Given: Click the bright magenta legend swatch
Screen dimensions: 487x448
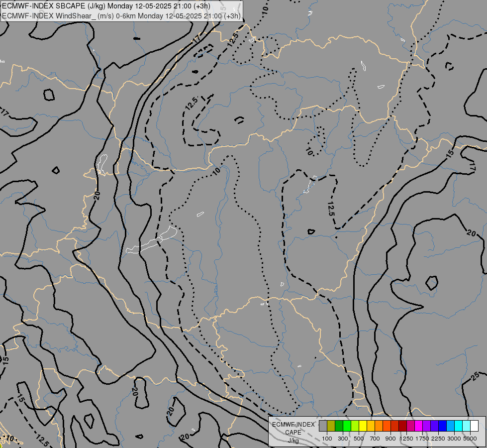Looking at the screenshot, I should pyautogui.click(x=419, y=426).
